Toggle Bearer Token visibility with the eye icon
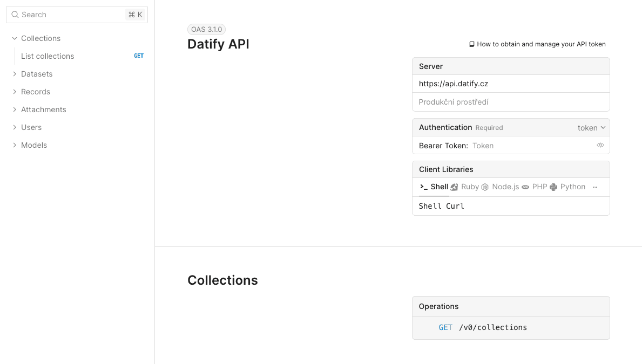This screenshot has width=642, height=364. [600, 145]
